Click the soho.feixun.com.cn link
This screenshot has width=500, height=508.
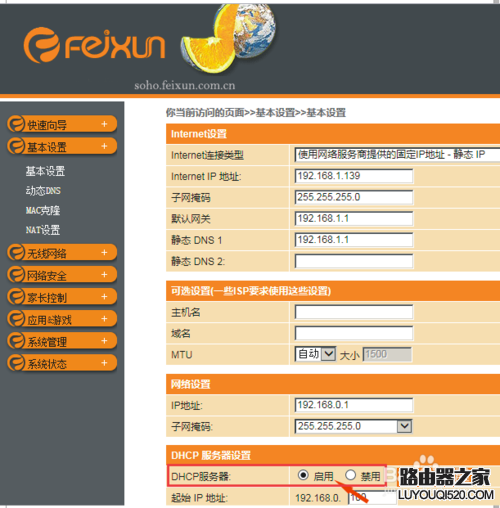coord(185,86)
